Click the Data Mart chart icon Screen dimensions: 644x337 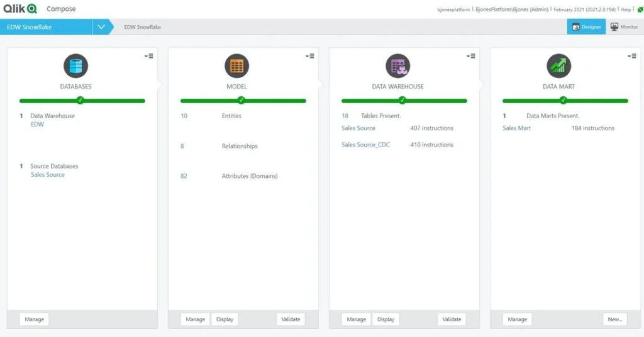pos(559,66)
